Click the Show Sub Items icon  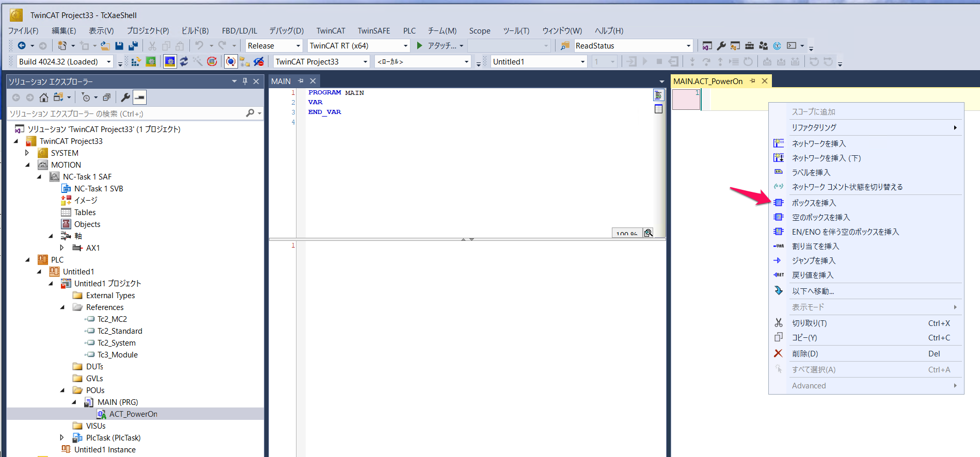tap(245, 62)
